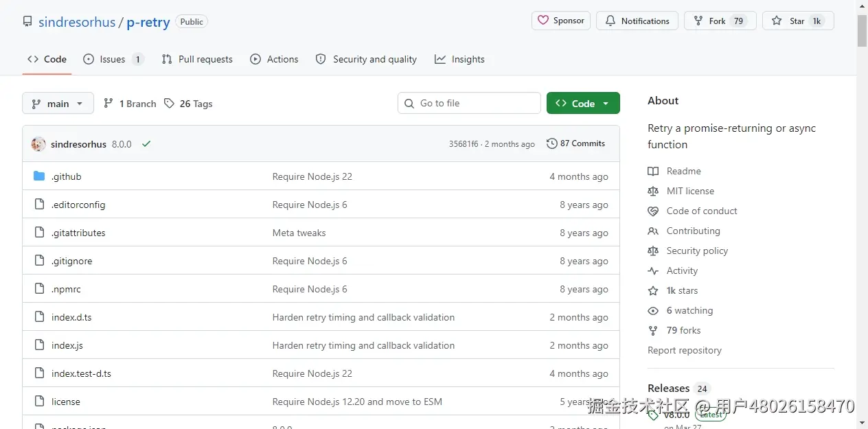Open the Security and quality tab

click(366, 59)
